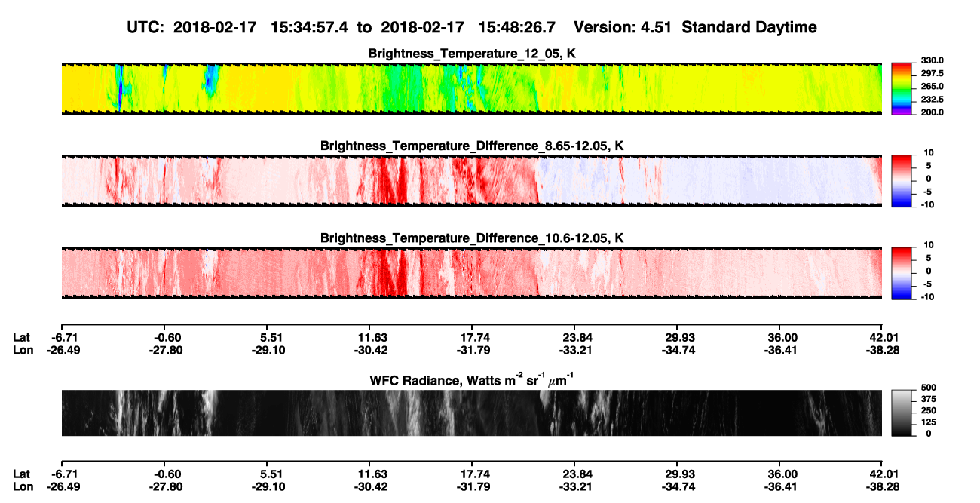The width and height of the screenshot is (980, 503).
Task: Click the 8.65-12.05 temperature difference image strip
Action: 471,180
